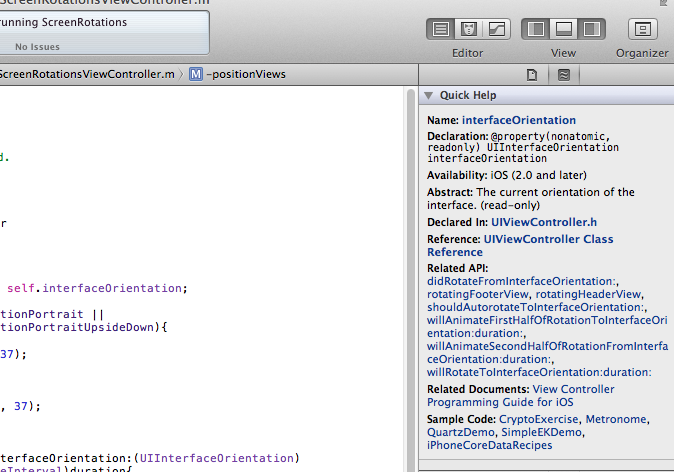674x472 pixels.
Task: Open rotatingFooterView related API link
Action: click(x=478, y=294)
